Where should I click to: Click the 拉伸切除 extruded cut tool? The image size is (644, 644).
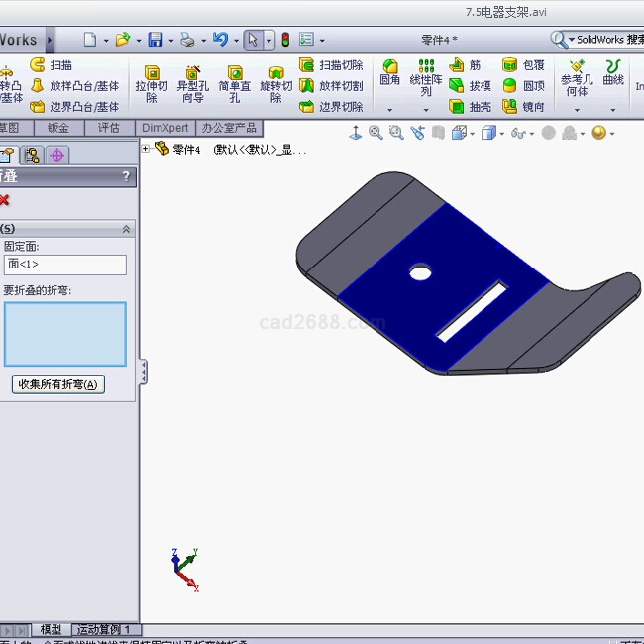point(152,84)
